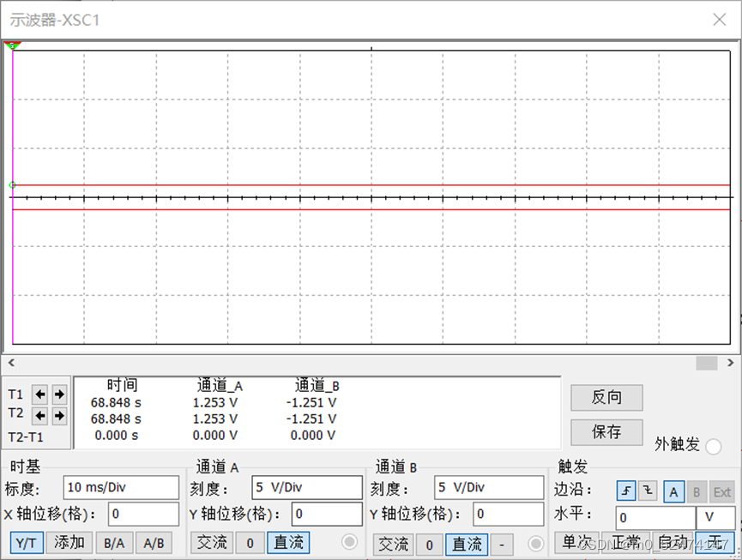This screenshot has height=560, width=742.
Task: Move T2 cursor right with arrow
Action: pos(59,416)
